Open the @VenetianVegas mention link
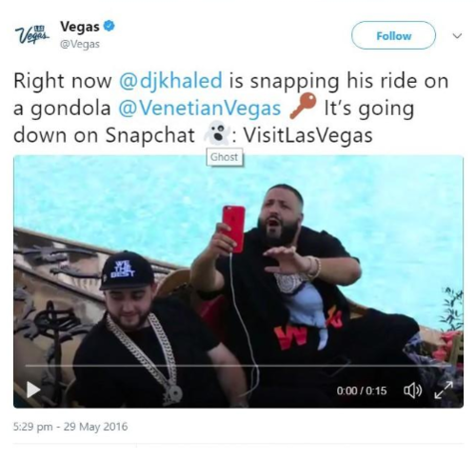The width and height of the screenshot is (476, 459). (x=200, y=108)
